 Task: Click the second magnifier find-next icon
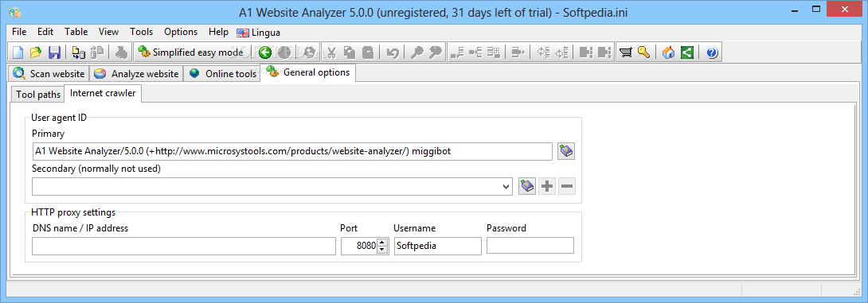coord(436,52)
